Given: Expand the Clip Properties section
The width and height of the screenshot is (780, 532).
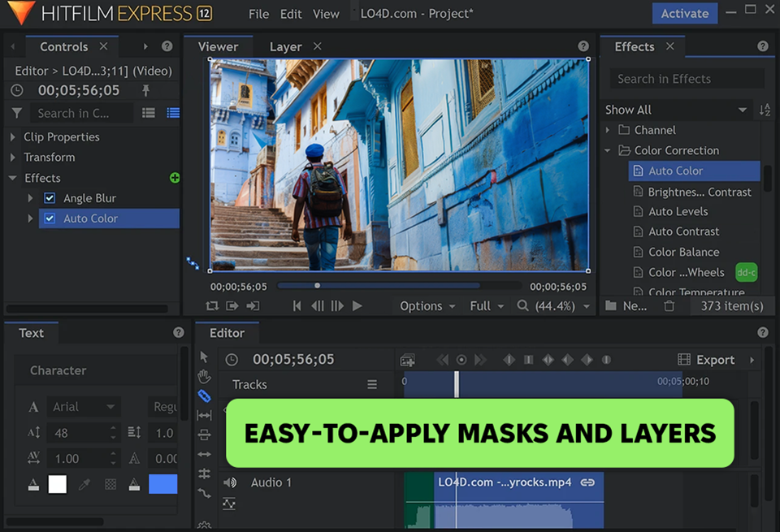Looking at the screenshot, I should [x=13, y=137].
